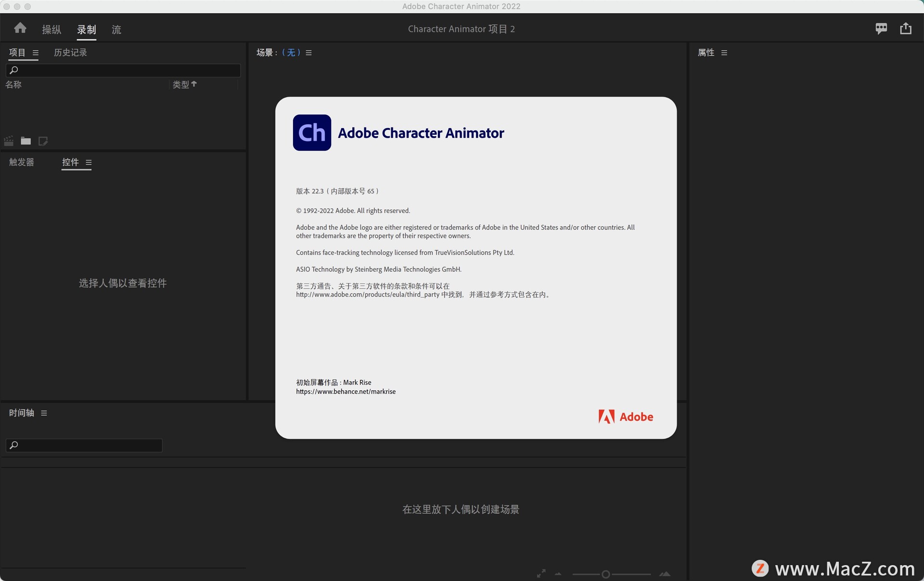Open the 场景 panel hamburger menu
924x581 pixels.
tap(309, 53)
